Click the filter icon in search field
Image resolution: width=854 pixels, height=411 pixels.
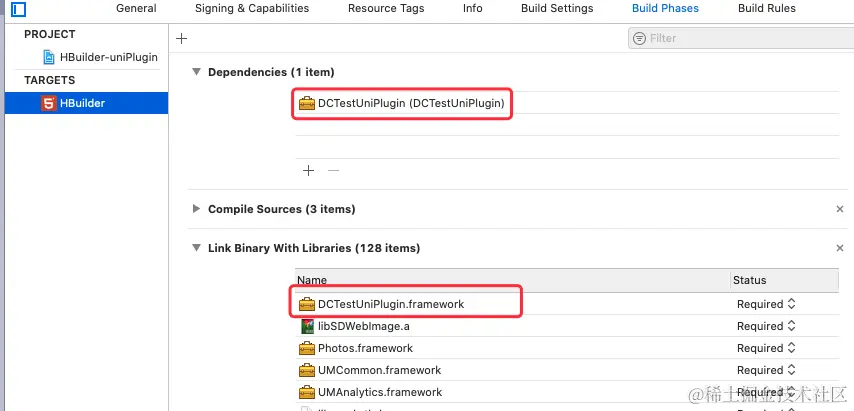pyautogui.click(x=639, y=38)
